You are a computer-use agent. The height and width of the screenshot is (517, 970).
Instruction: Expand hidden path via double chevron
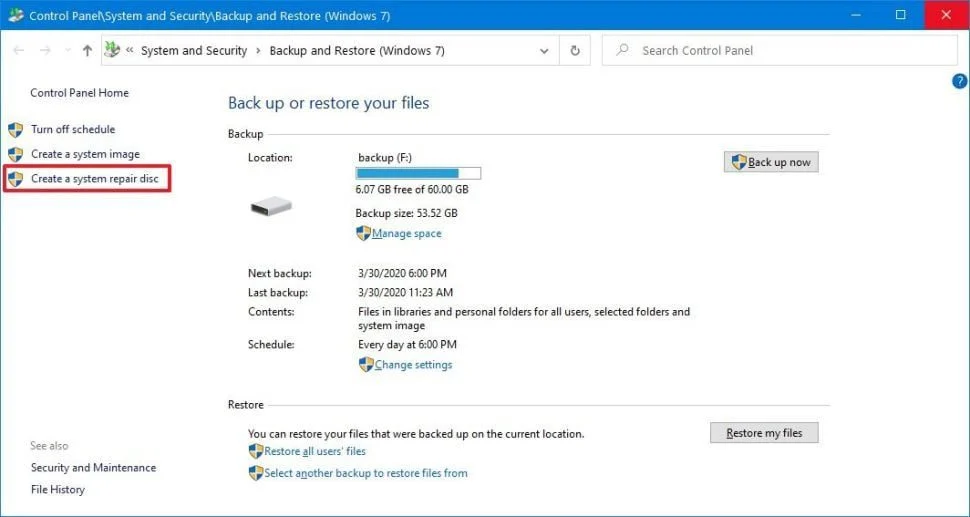pos(130,51)
